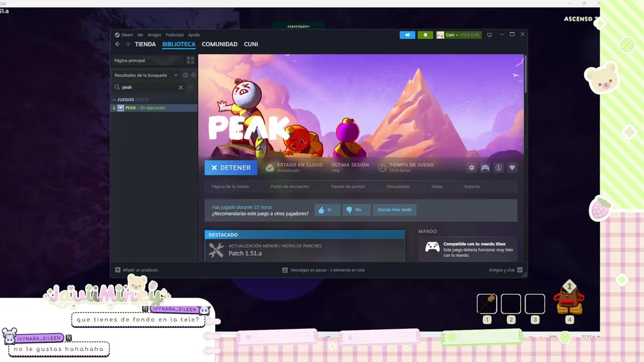Click the DETENER button
The width and height of the screenshot is (644, 362).
[x=231, y=168]
